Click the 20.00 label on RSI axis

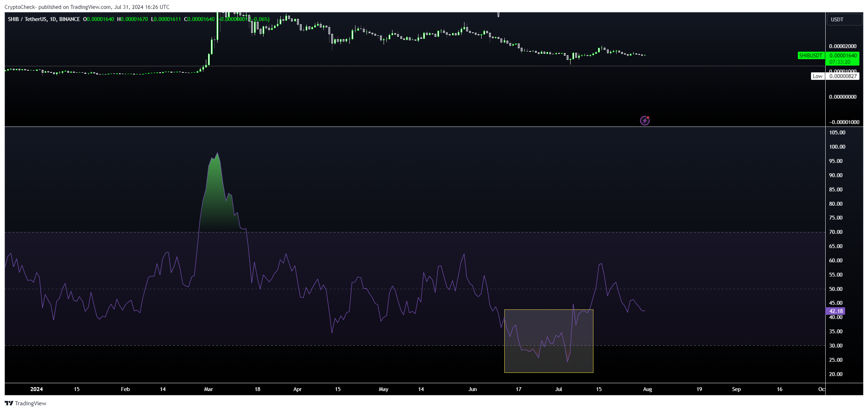point(836,374)
